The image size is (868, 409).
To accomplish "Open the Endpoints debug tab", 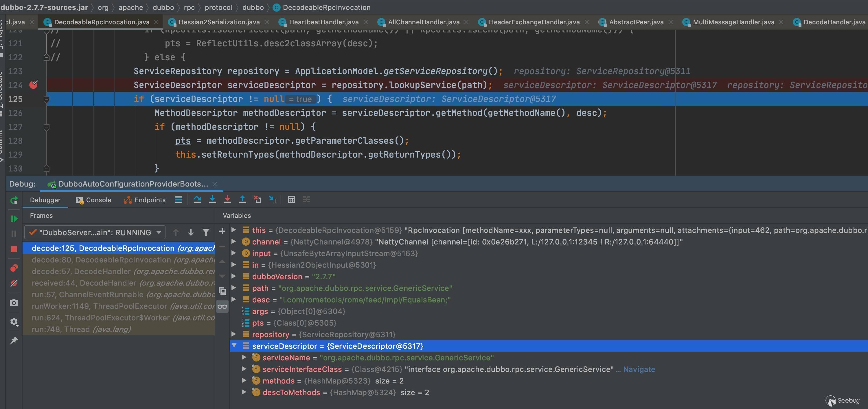I will (x=145, y=200).
